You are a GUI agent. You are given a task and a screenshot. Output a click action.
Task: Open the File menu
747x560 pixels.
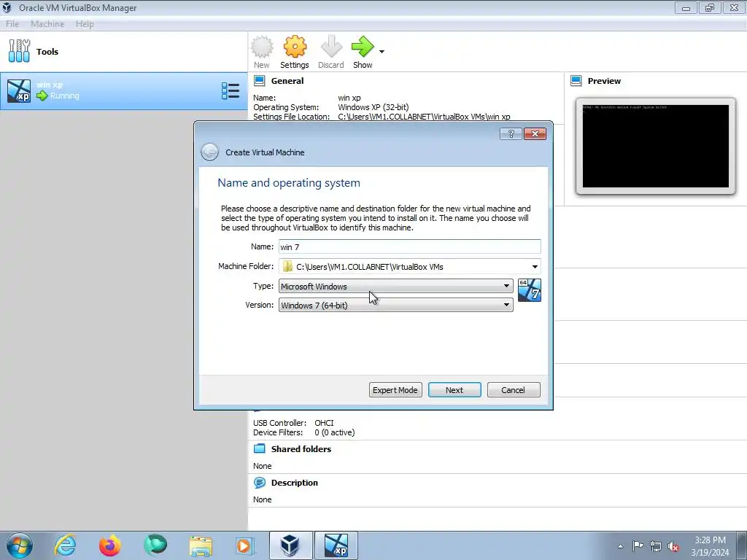[x=12, y=24]
